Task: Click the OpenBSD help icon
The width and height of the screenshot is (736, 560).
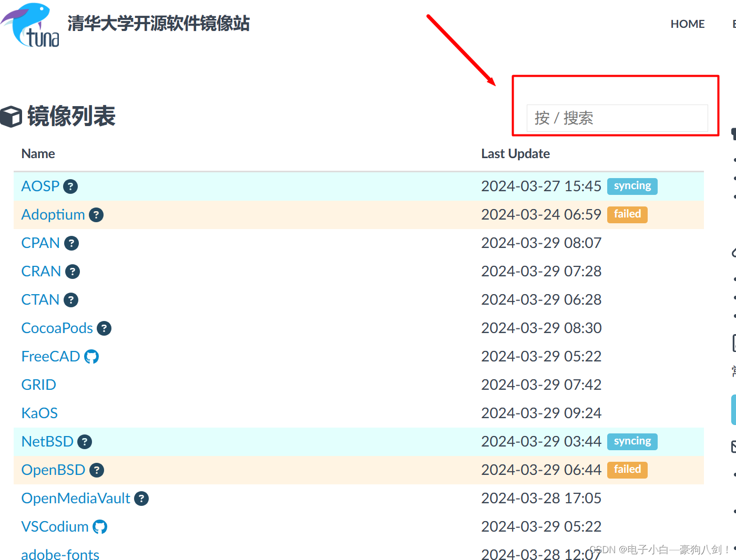Action: click(97, 470)
